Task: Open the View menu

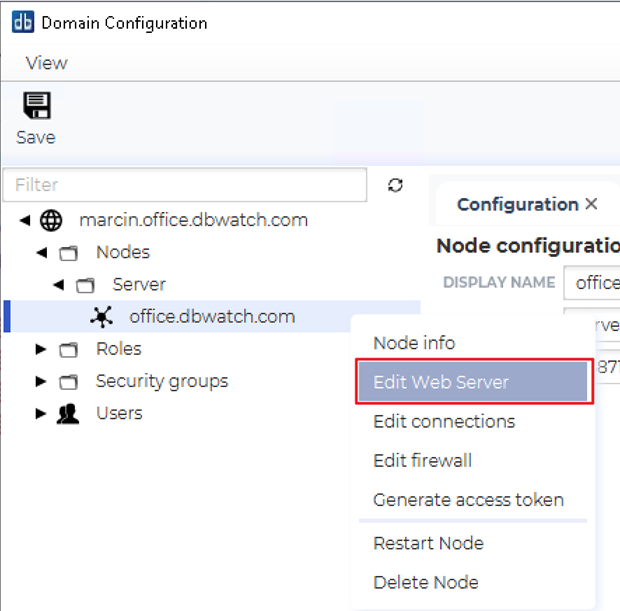Action: coord(46,63)
